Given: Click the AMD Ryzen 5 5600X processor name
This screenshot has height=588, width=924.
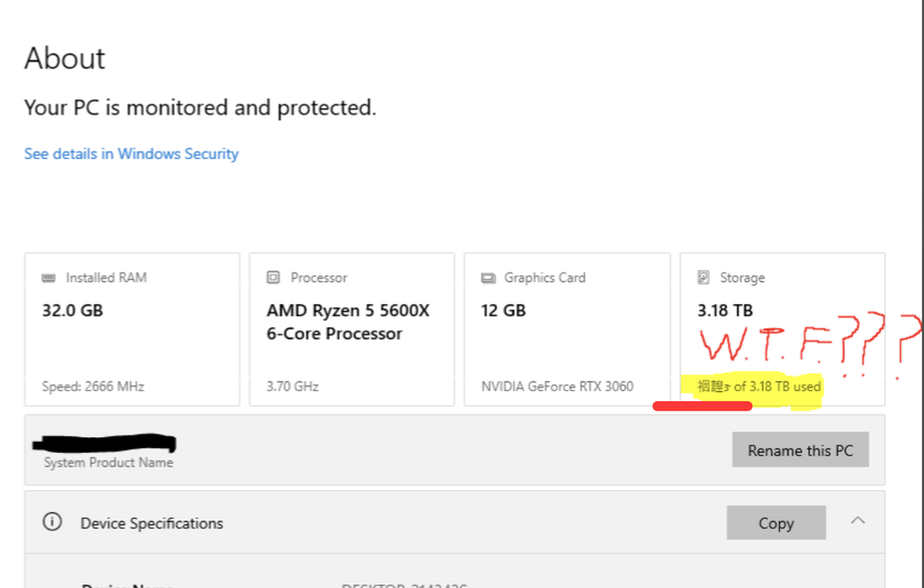Looking at the screenshot, I should [348, 322].
